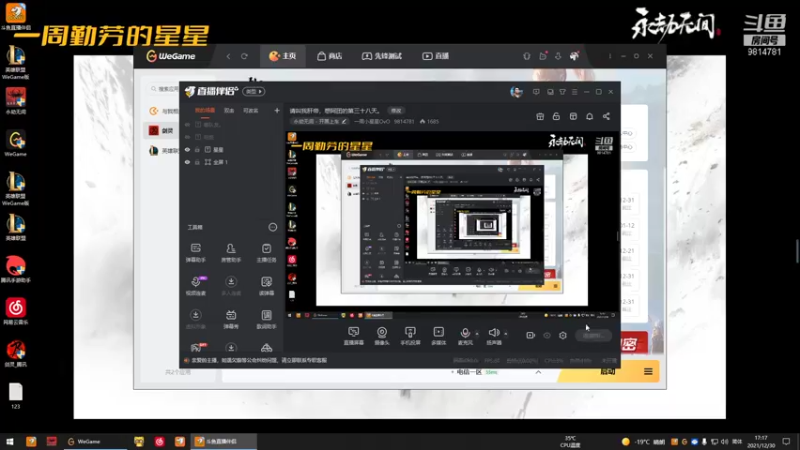Click the WeGame search box

[x=163, y=89]
